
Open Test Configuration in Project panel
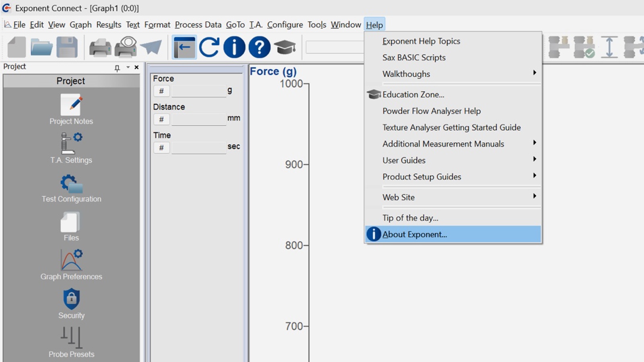71,188
